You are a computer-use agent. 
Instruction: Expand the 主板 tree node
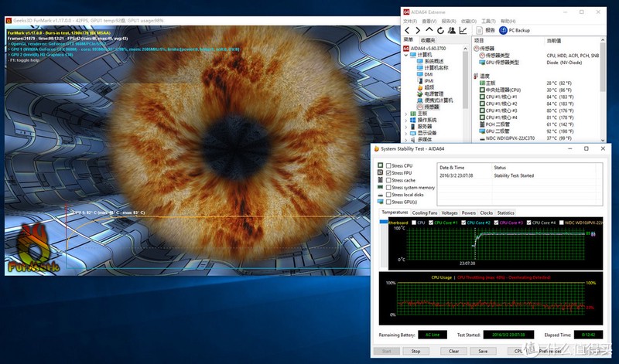pyautogui.click(x=406, y=114)
